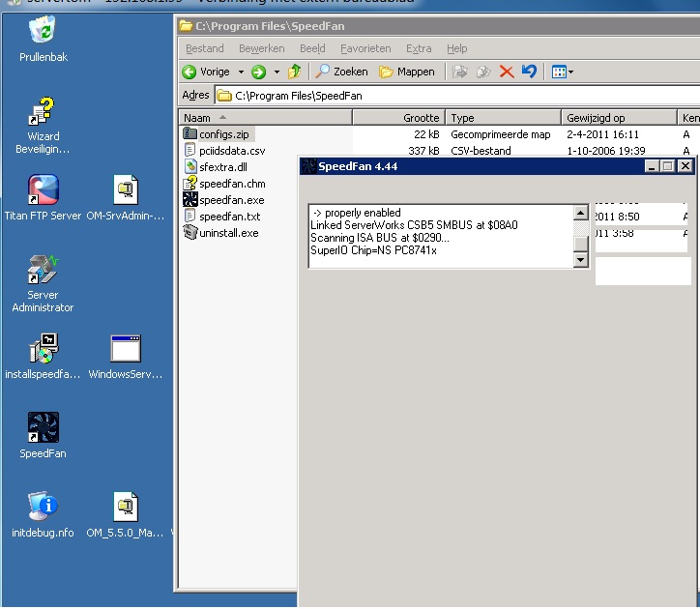Screen dimensions: 700x609
Task: Click the '-> properly enabled' log line
Action: click(x=357, y=213)
